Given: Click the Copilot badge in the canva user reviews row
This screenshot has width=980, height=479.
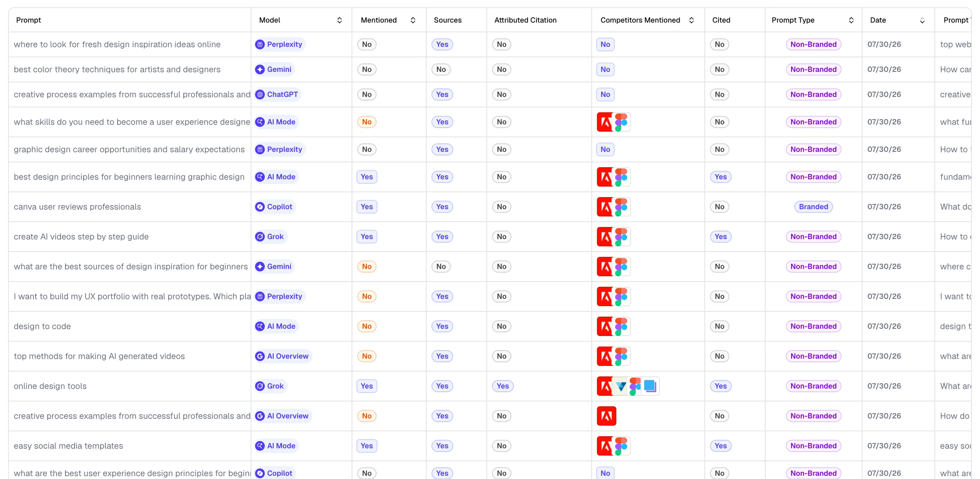Looking at the screenshot, I should click(x=275, y=207).
